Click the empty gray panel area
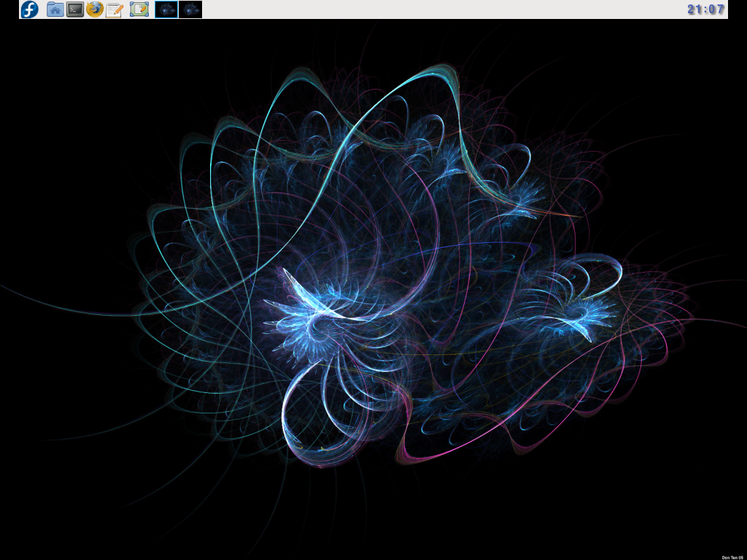Screen dimensions: 747x560 tap(438, 9)
